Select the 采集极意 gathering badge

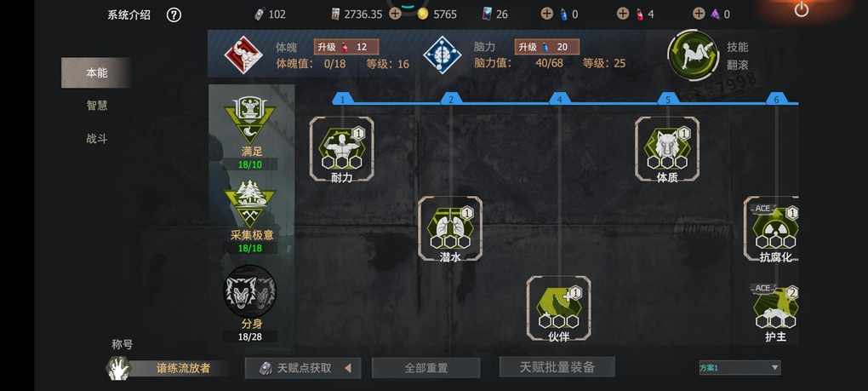point(249,204)
